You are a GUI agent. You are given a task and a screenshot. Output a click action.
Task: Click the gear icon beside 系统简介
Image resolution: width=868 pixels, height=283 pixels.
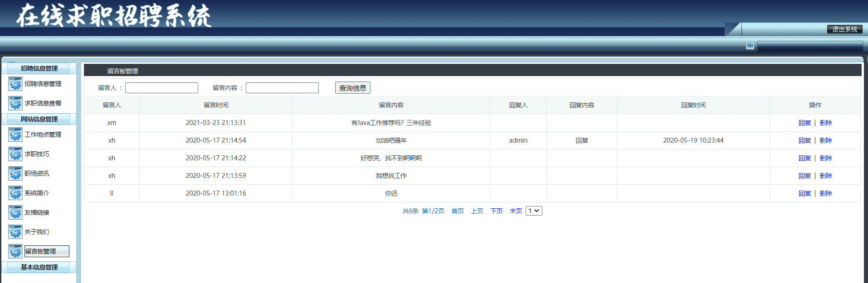coord(15,193)
